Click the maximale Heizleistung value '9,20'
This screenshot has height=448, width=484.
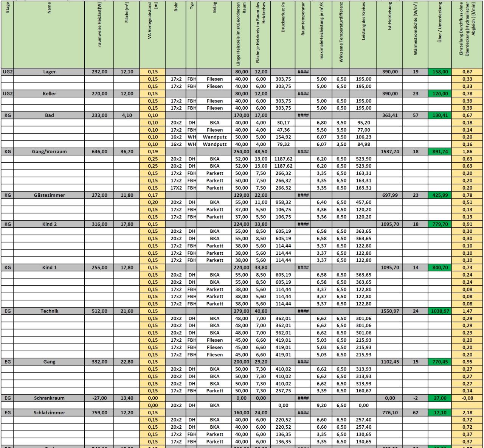pyautogui.click(x=321, y=405)
